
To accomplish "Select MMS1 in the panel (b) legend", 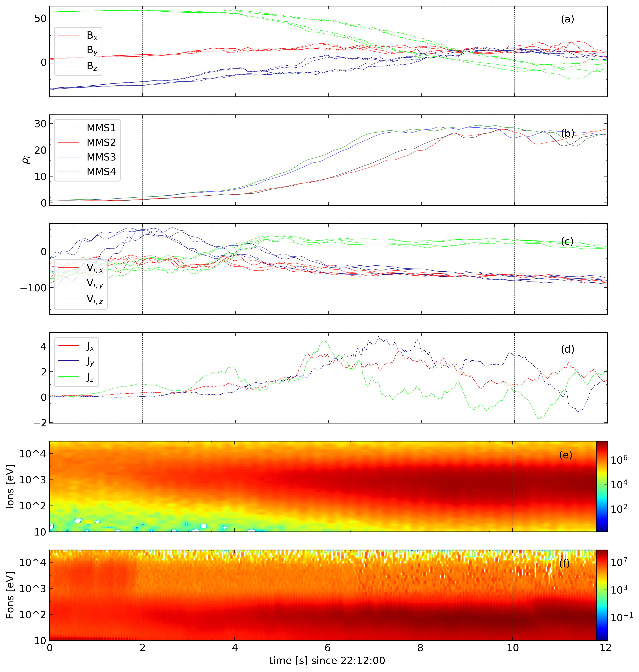I will (x=101, y=128).
